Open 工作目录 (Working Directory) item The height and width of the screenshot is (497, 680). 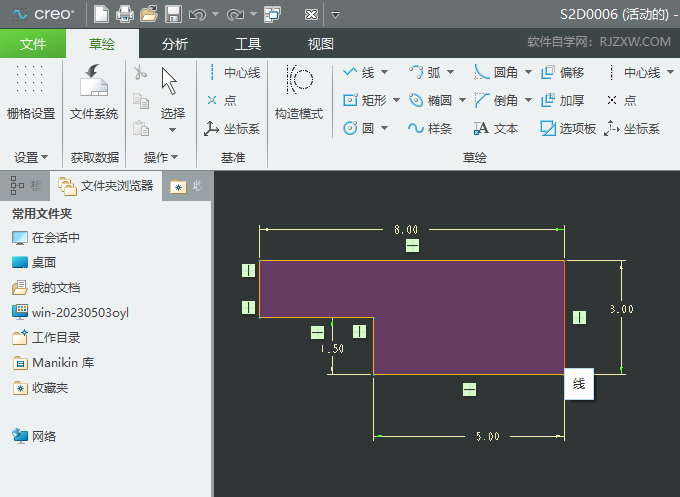[x=46, y=337]
